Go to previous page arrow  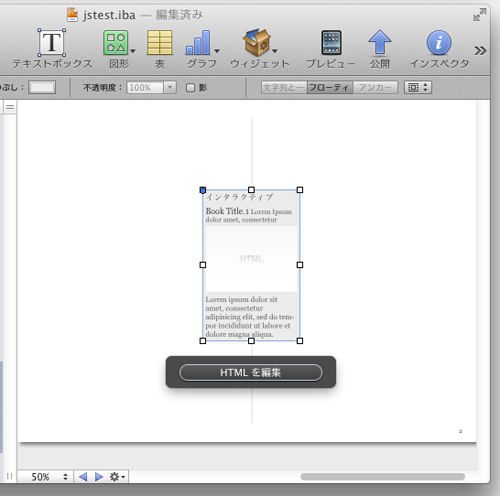point(83,477)
